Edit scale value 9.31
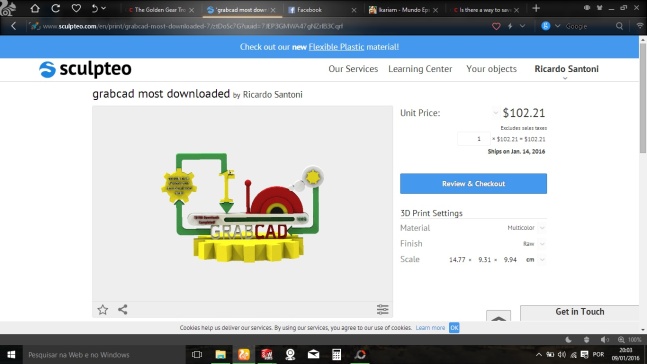 point(484,260)
